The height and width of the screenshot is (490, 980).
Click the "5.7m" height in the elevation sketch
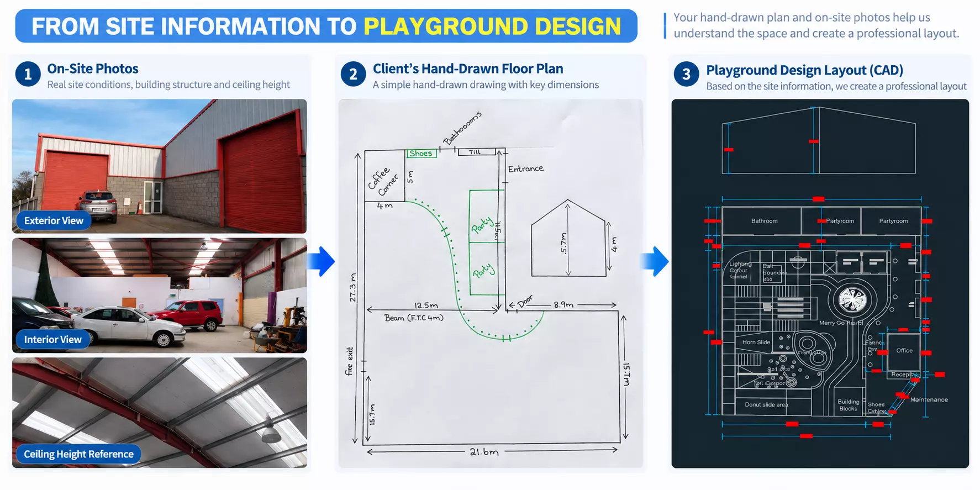pyautogui.click(x=563, y=243)
